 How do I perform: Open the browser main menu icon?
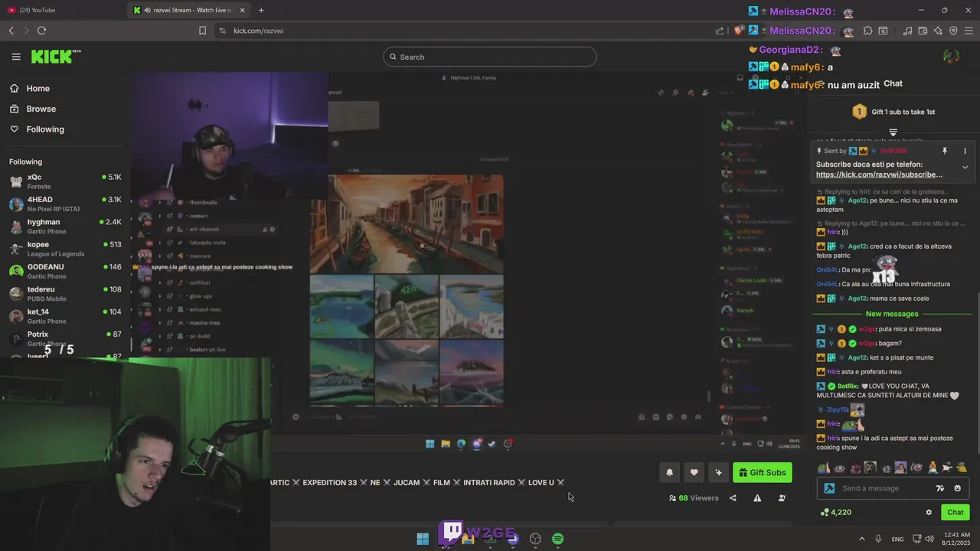click(969, 31)
